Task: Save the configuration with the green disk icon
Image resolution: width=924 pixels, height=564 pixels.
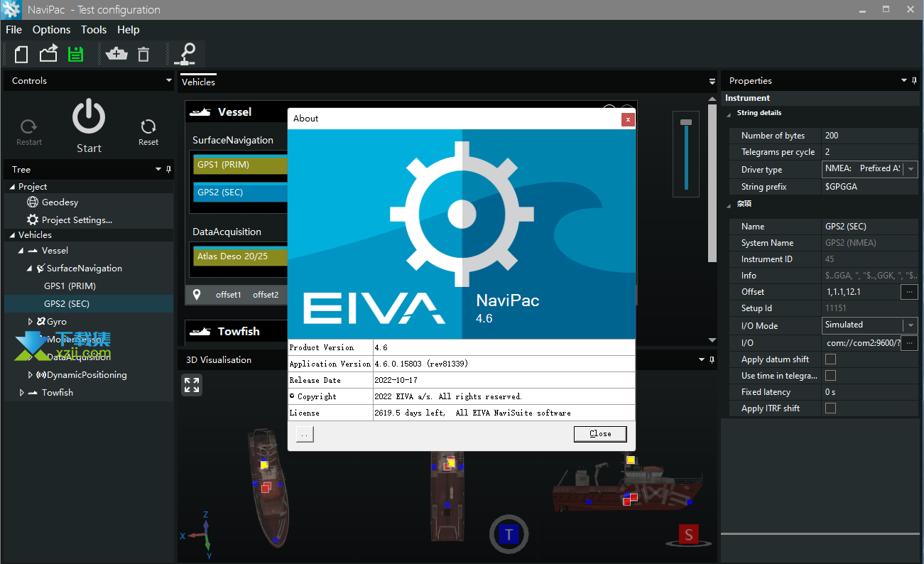Action: coord(75,54)
